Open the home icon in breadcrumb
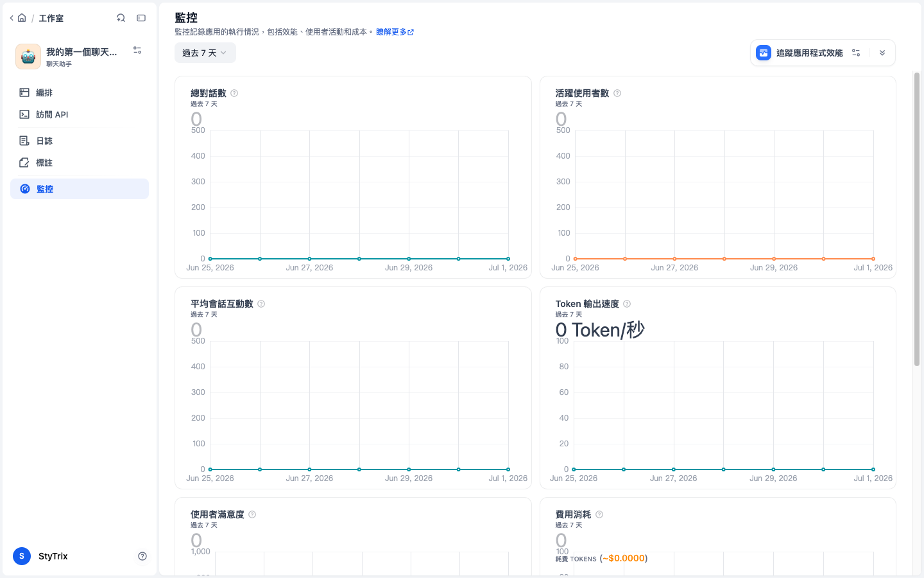924x578 pixels. pos(22,18)
